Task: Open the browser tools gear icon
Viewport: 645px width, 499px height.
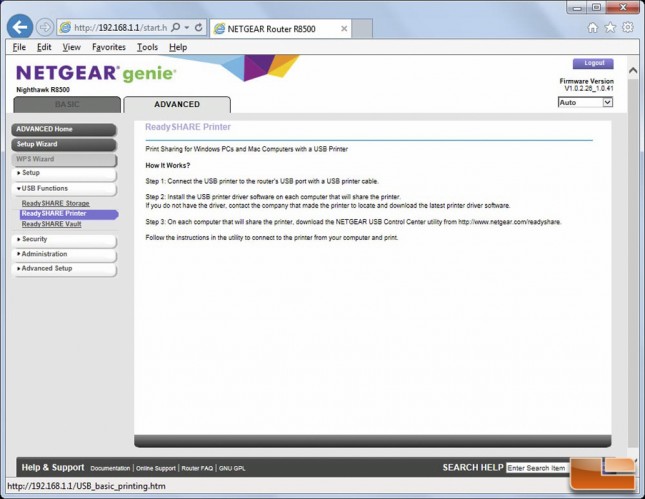Action: (x=628, y=28)
